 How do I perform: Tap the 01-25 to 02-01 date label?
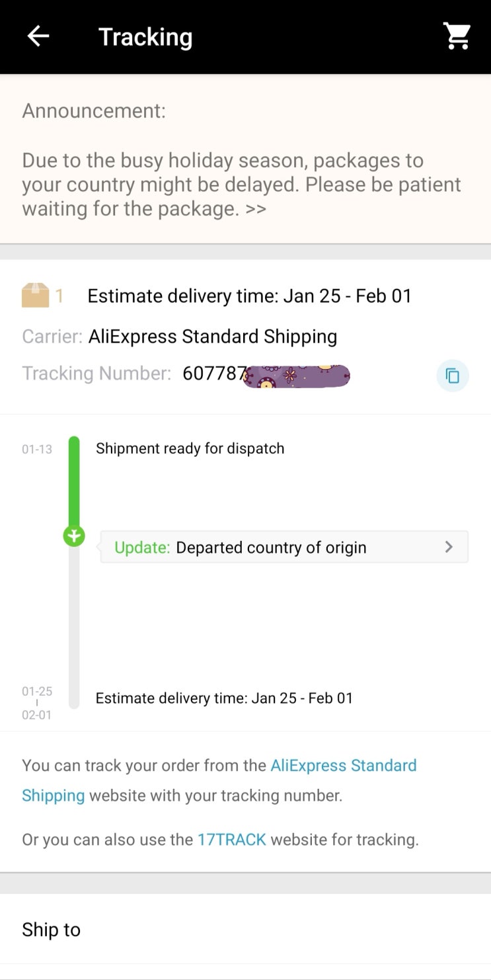[x=37, y=702]
